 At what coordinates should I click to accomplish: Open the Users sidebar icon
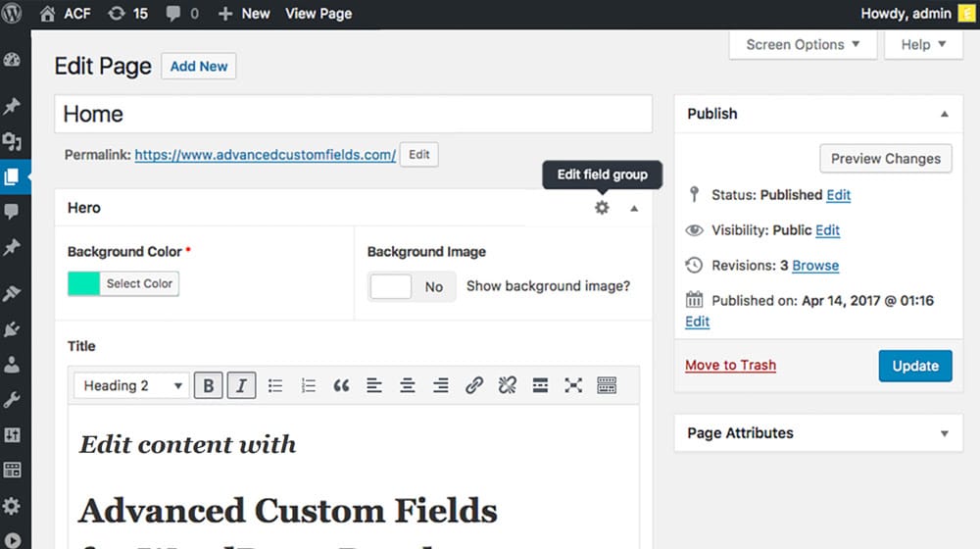12,364
